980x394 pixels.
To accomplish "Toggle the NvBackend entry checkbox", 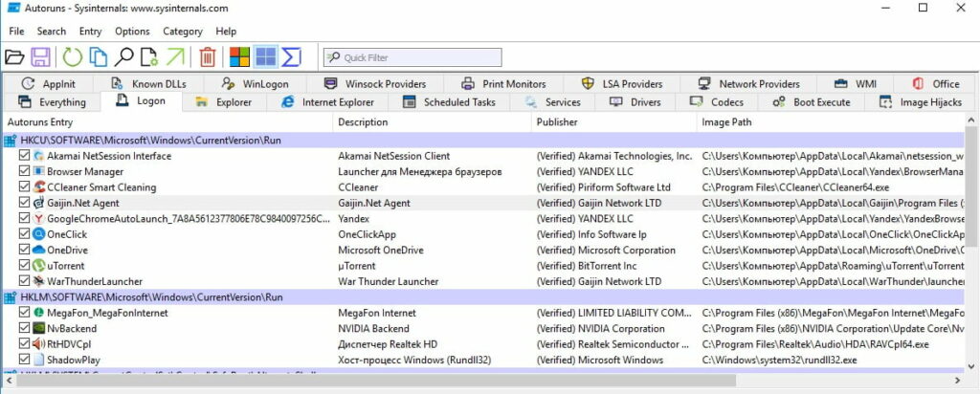I will click(25, 328).
